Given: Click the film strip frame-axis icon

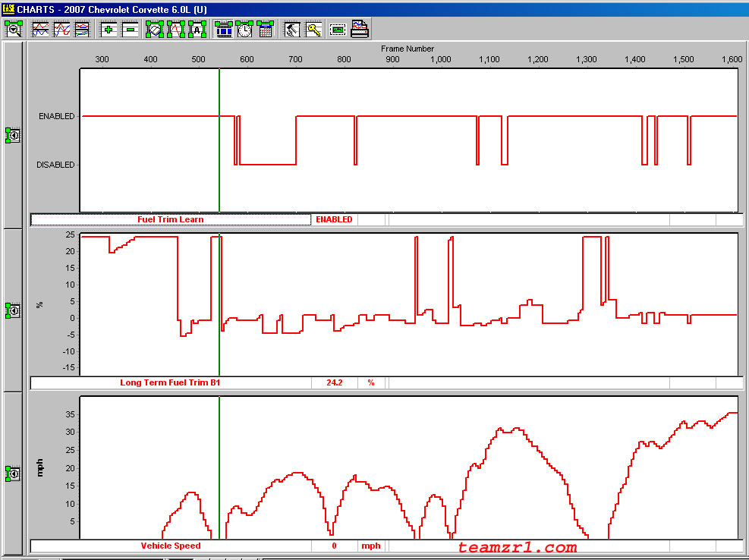Looking at the screenshot, I should click(x=224, y=30).
